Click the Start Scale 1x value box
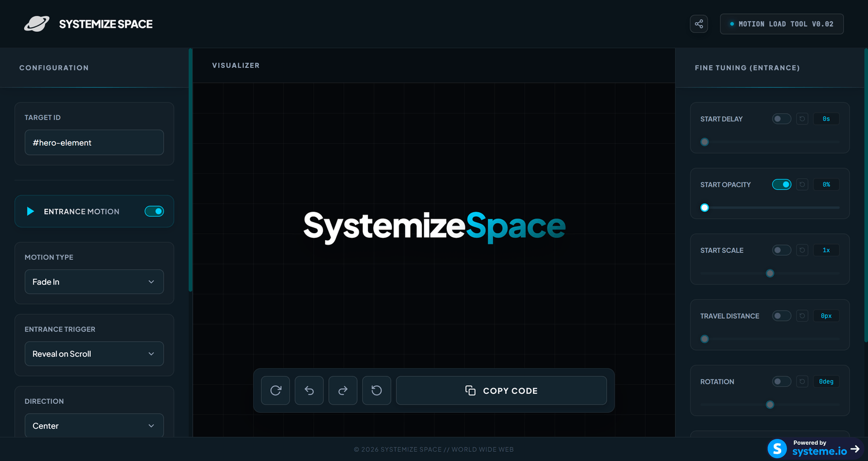Image resolution: width=868 pixels, height=461 pixels. (x=826, y=250)
